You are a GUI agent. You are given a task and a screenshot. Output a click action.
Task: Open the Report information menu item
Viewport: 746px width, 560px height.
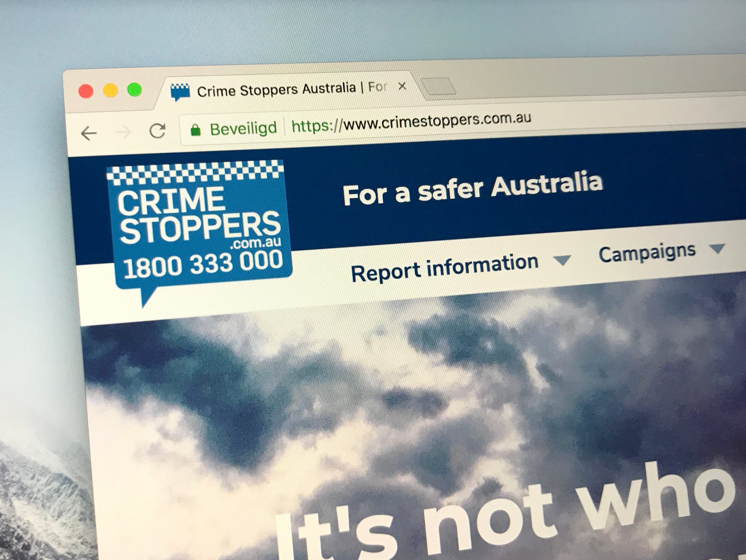(444, 268)
